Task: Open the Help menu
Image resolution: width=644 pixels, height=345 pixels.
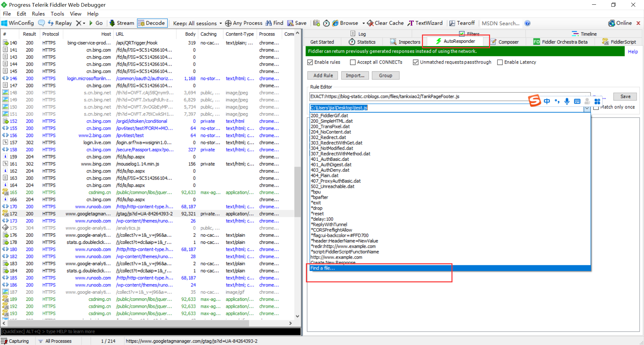Action: coord(93,14)
